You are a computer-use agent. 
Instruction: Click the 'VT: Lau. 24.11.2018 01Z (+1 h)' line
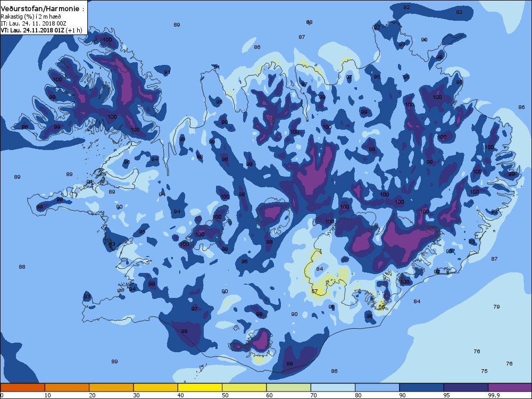(x=41, y=30)
